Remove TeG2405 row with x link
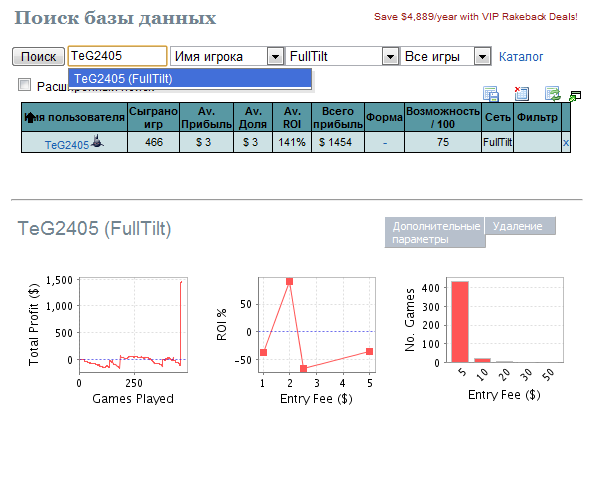 tap(566, 143)
